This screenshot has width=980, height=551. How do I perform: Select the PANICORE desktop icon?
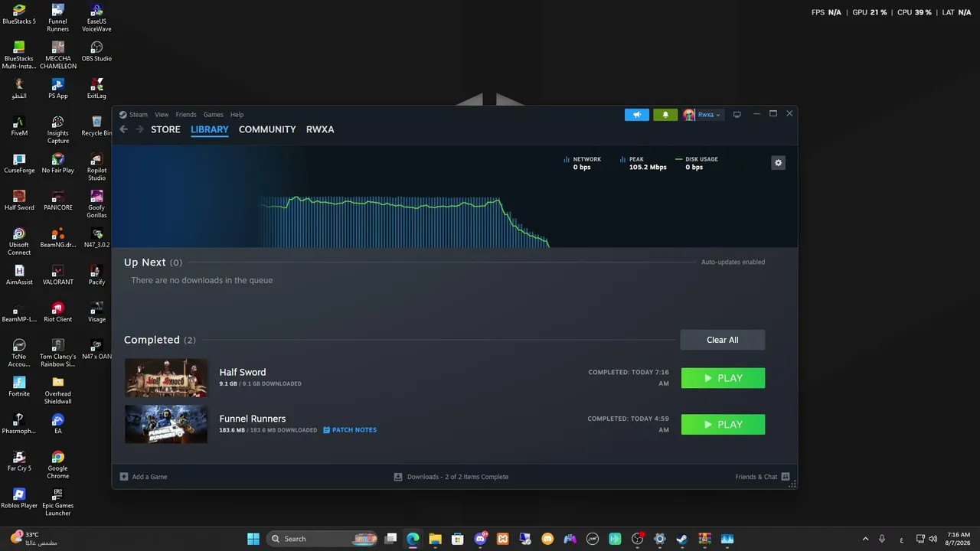[58, 201]
